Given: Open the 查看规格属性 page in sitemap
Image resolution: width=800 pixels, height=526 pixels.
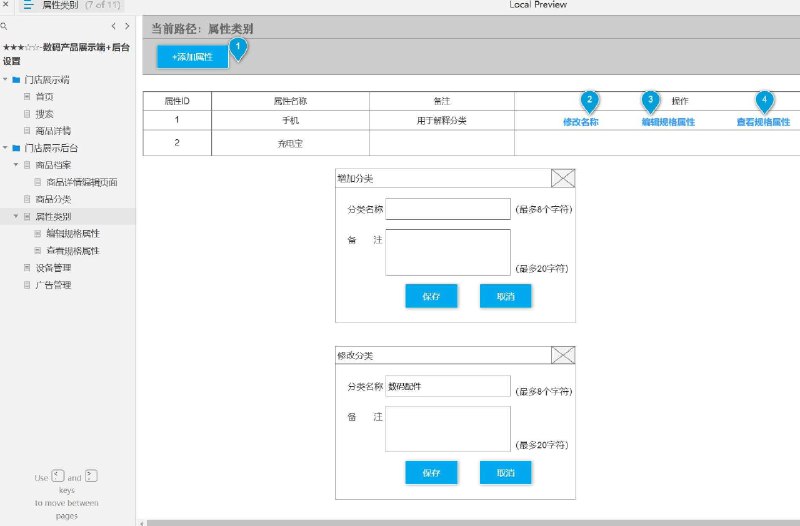Looking at the screenshot, I should tap(73, 251).
